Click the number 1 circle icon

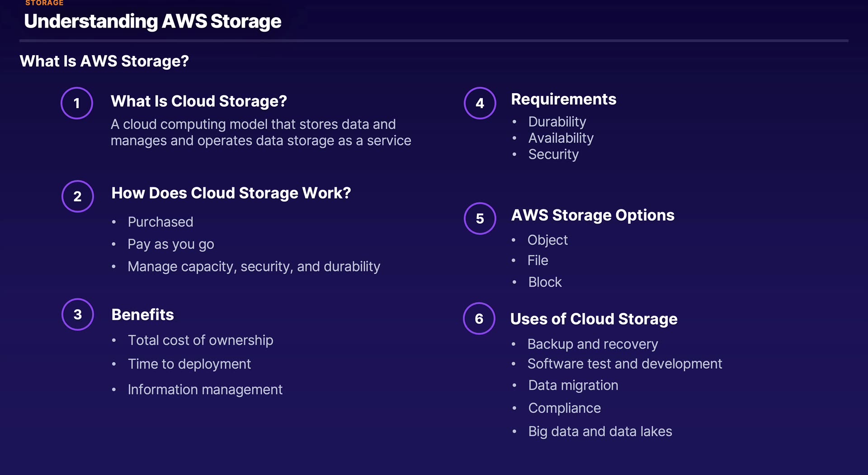77,103
